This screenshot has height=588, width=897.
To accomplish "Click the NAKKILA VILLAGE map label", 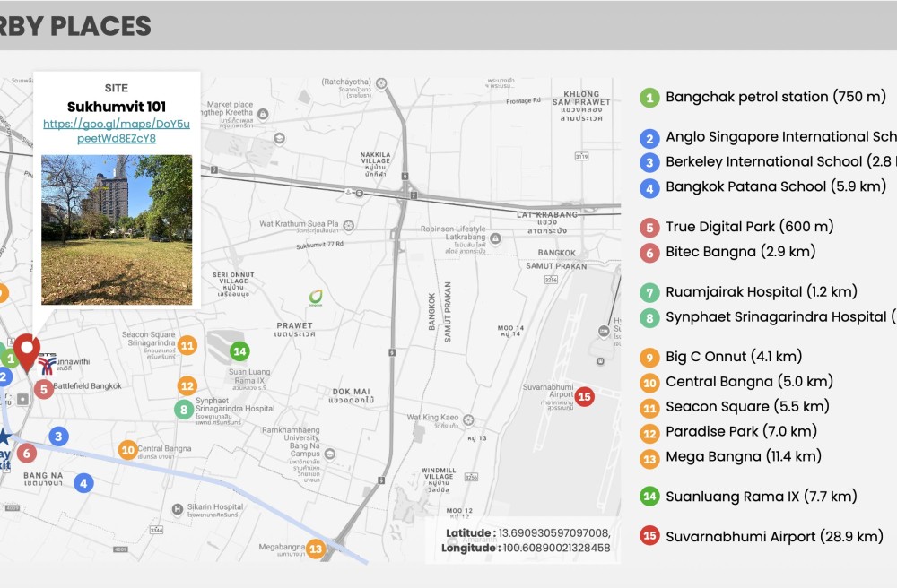I will tap(375, 164).
